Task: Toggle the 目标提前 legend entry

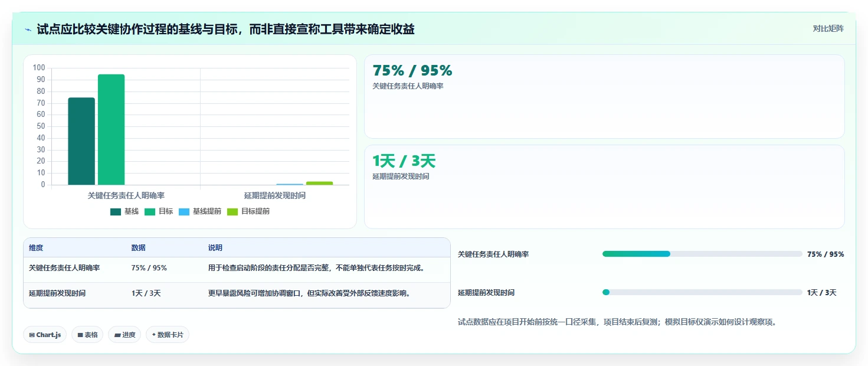Action: [x=248, y=211]
